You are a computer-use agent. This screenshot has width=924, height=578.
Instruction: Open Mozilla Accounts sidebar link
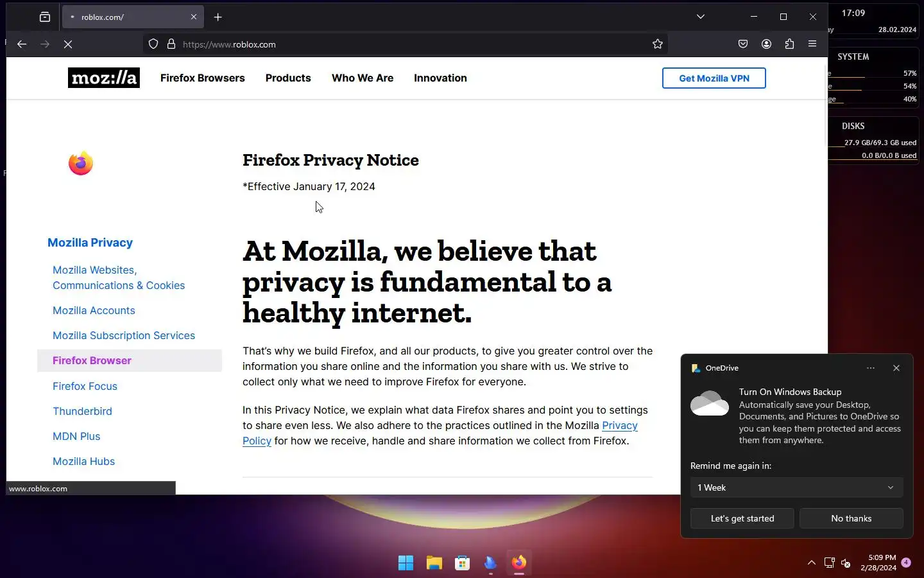pos(94,310)
